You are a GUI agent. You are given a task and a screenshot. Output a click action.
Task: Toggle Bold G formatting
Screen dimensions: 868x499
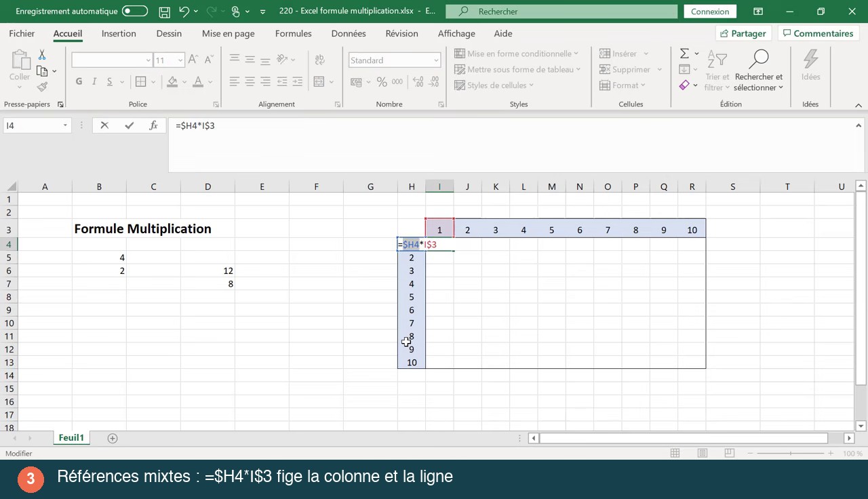[79, 82]
